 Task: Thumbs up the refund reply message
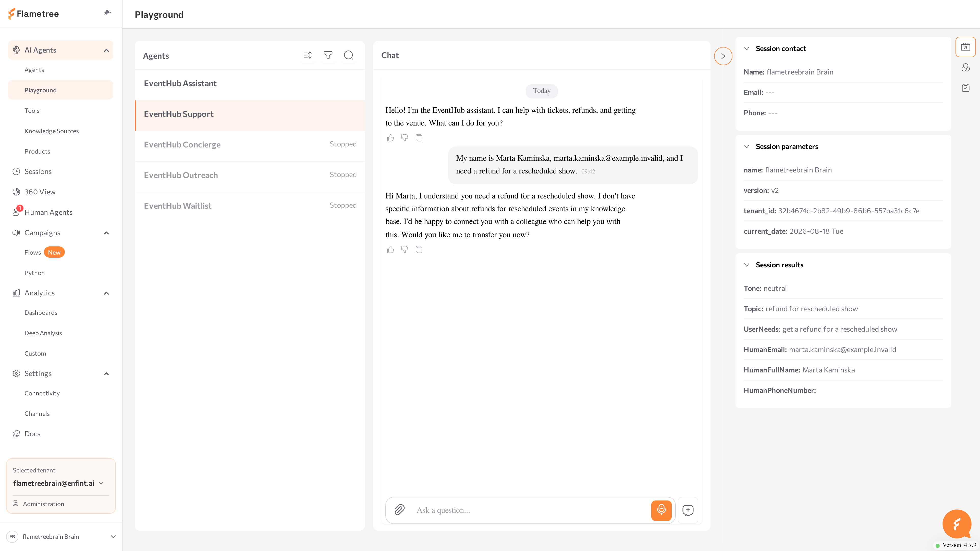(x=390, y=250)
